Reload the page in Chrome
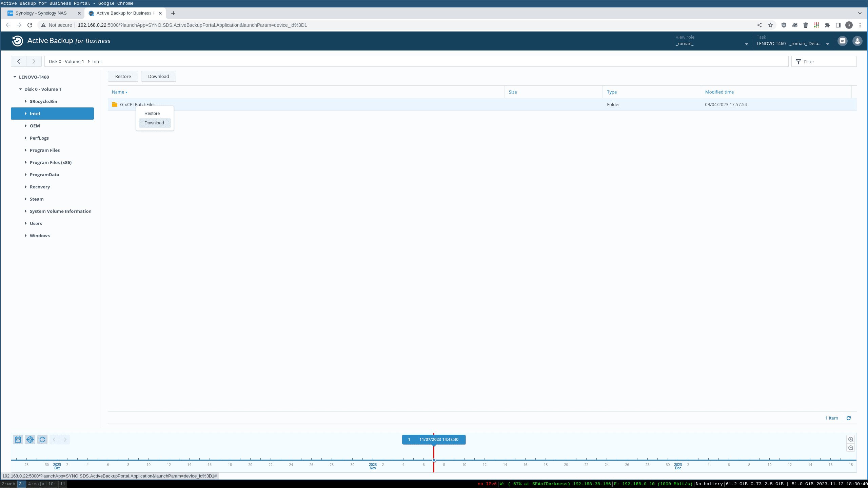 coord(30,25)
